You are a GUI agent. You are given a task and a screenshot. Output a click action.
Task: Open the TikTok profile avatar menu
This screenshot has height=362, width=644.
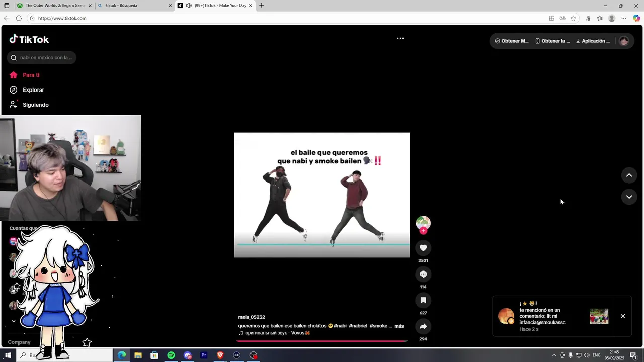(624, 41)
